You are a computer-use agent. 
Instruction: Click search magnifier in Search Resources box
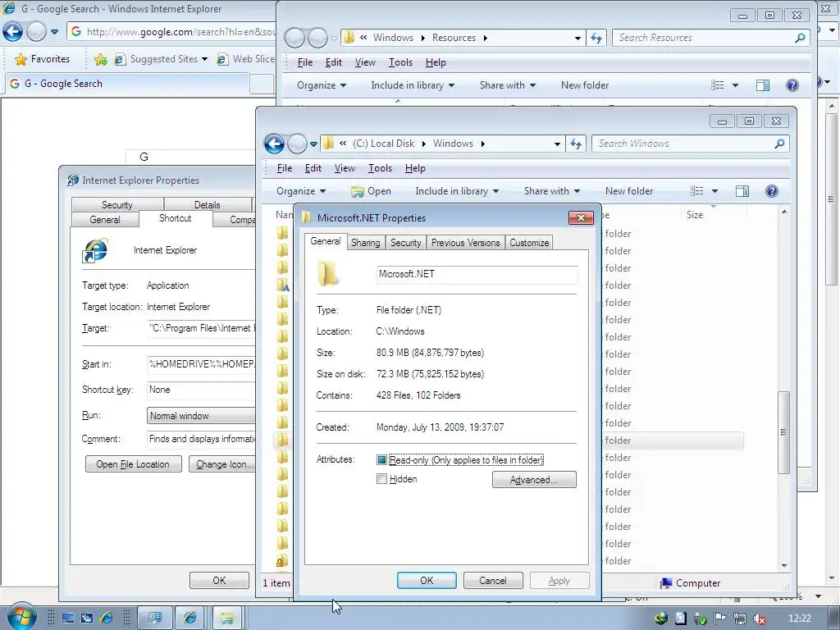[x=800, y=38]
